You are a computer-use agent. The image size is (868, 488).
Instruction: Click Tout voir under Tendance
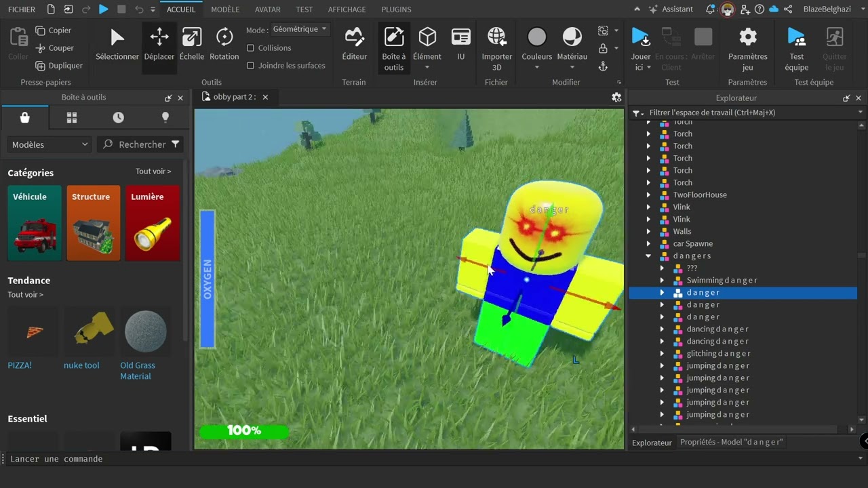point(25,295)
